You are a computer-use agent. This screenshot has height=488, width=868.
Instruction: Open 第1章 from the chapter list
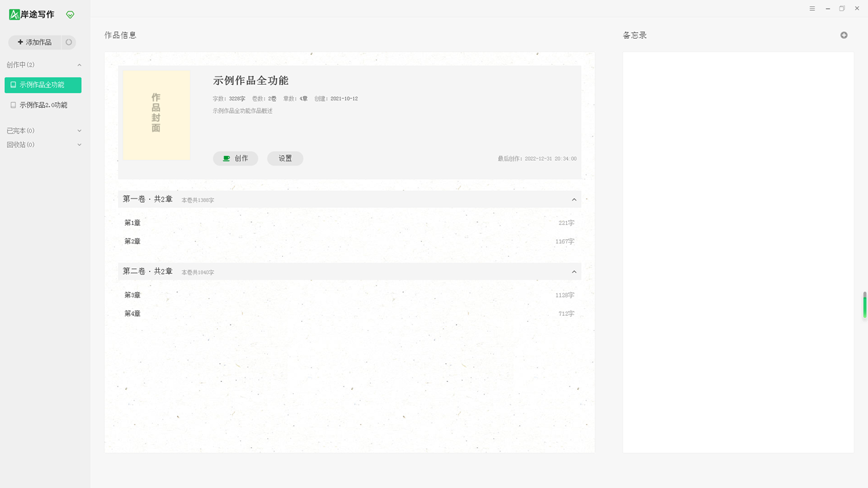(132, 223)
